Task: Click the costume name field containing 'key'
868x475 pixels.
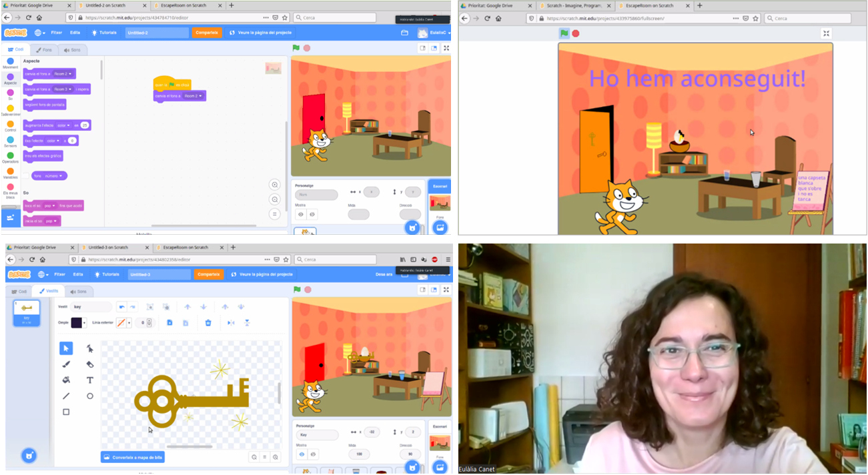Action: pos(91,307)
